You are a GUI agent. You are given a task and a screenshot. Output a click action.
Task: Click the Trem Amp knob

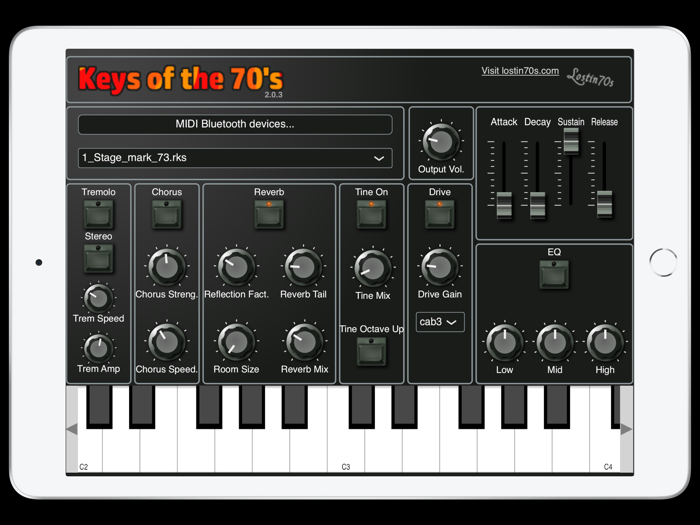[x=99, y=348]
